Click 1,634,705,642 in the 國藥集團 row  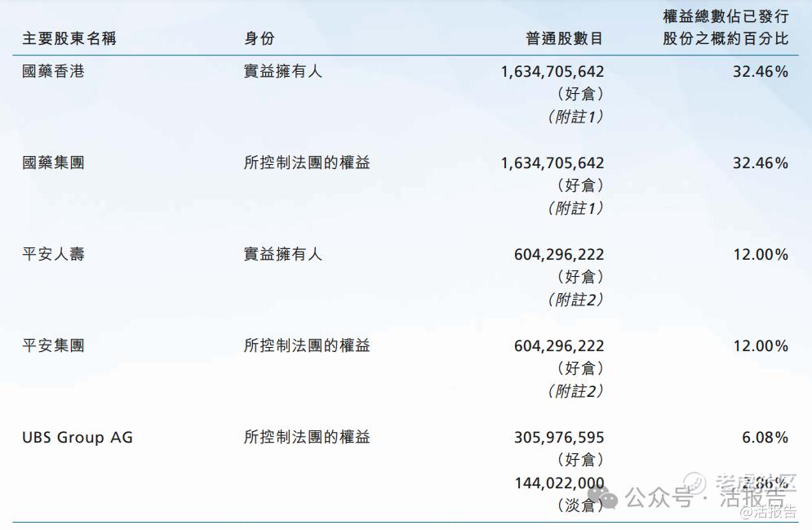click(x=552, y=163)
